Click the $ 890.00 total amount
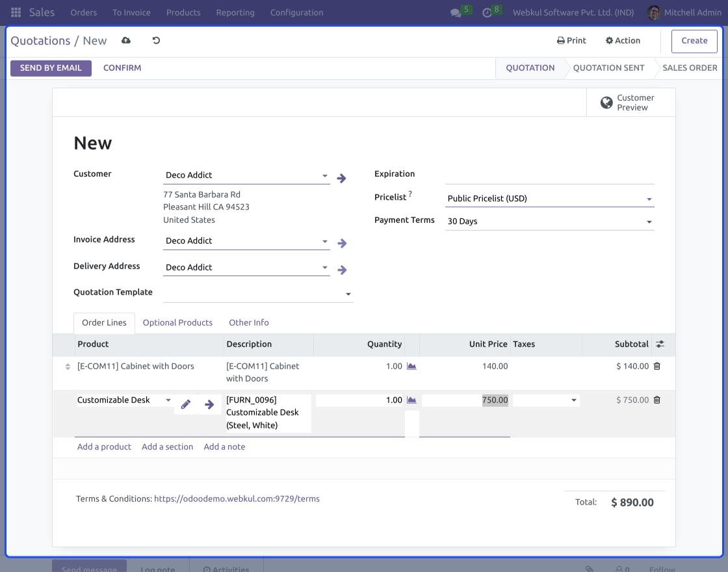 [632, 502]
